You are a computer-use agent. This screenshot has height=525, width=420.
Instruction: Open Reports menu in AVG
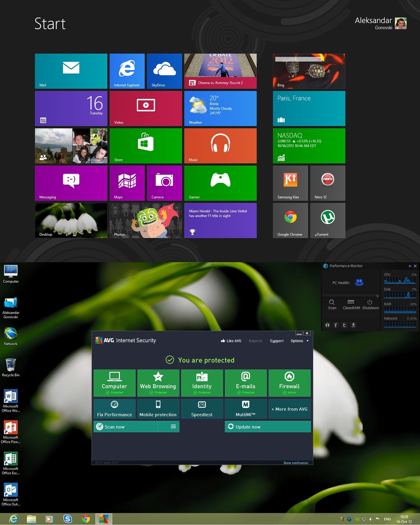coord(256,341)
